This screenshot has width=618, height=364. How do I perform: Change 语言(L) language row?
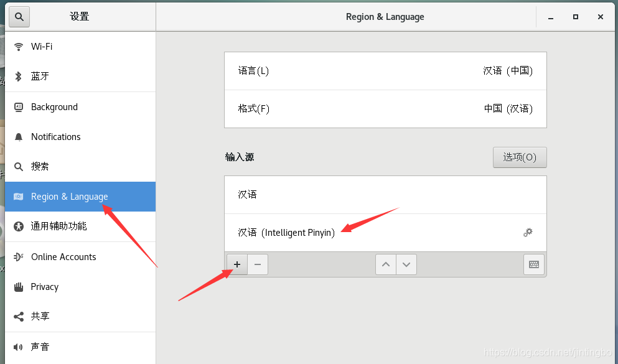pos(385,71)
